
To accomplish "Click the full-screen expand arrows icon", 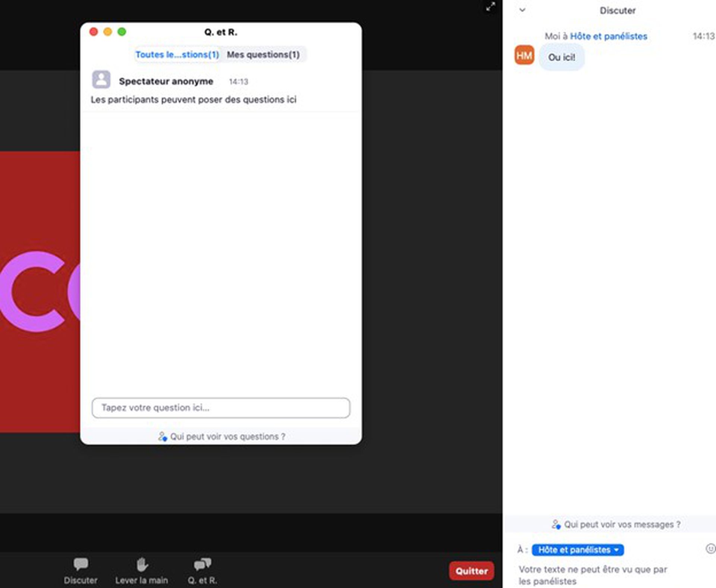I will click(490, 6).
